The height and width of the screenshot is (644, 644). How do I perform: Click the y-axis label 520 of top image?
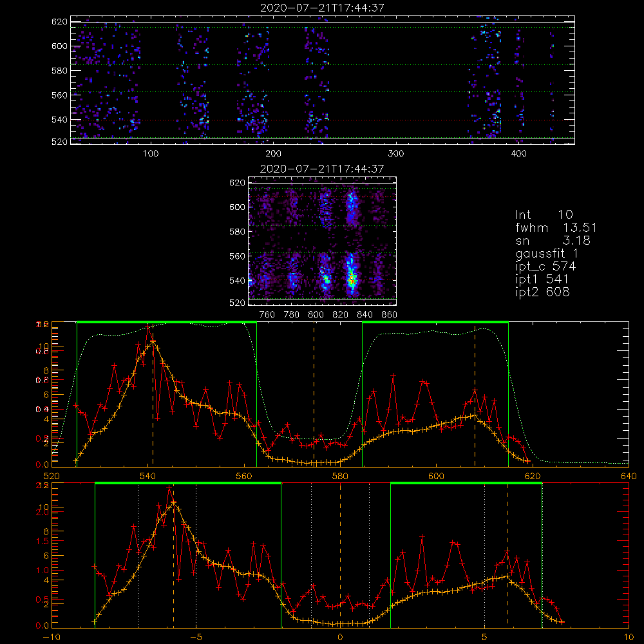pos(59,142)
